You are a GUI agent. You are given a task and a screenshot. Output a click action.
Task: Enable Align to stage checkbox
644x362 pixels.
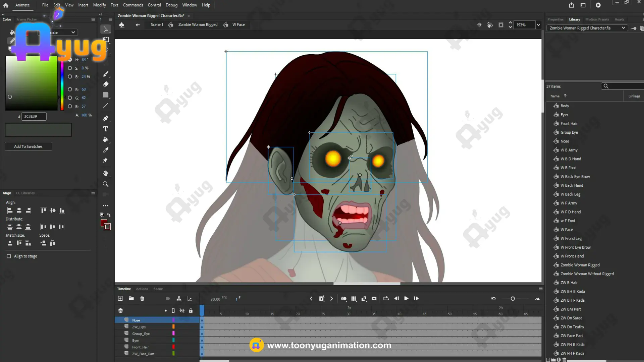tap(9, 256)
